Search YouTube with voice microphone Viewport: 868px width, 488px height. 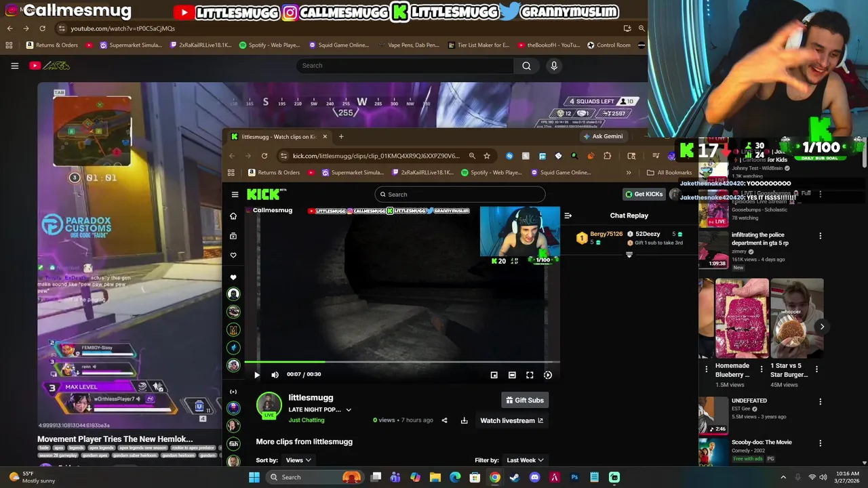[554, 66]
